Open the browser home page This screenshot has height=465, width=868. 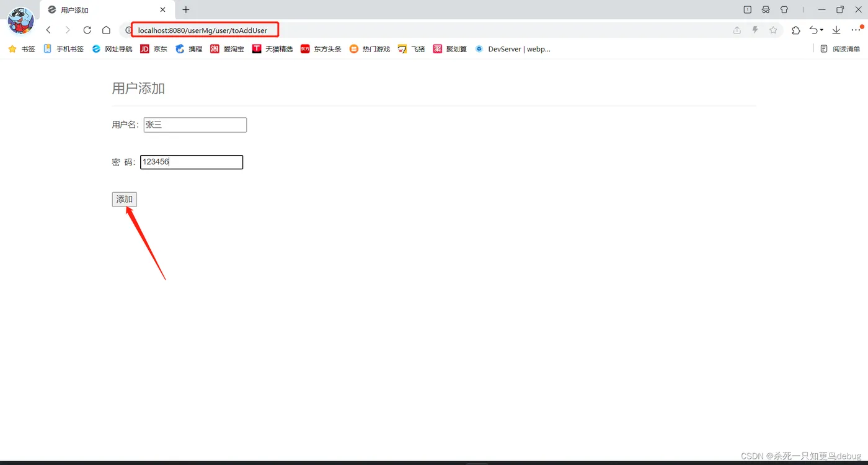pyautogui.click(x=107, y=30)
